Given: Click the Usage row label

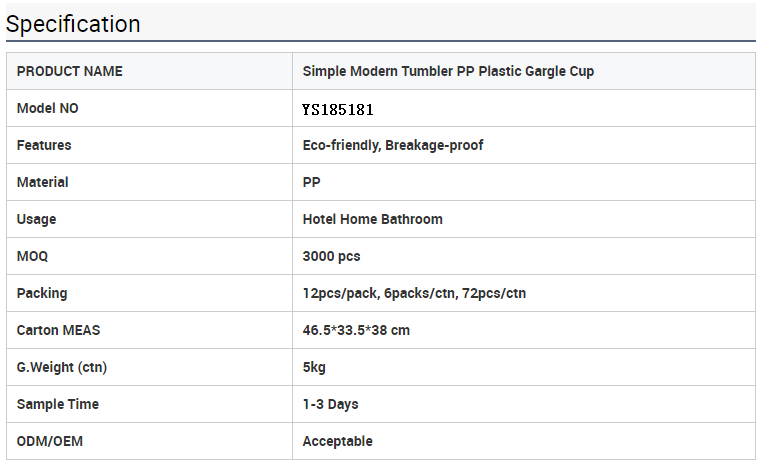Looking at the screenshot, I should [x=36, y=219].
